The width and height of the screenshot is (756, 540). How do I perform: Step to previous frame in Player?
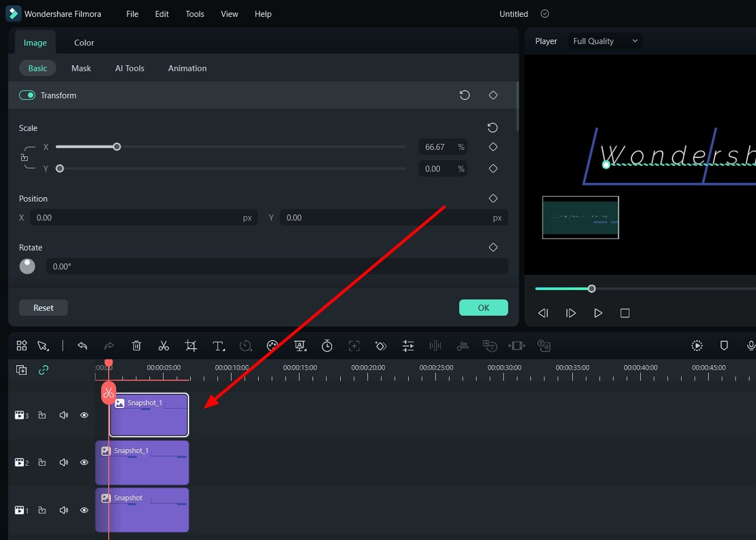pos(543,313)
